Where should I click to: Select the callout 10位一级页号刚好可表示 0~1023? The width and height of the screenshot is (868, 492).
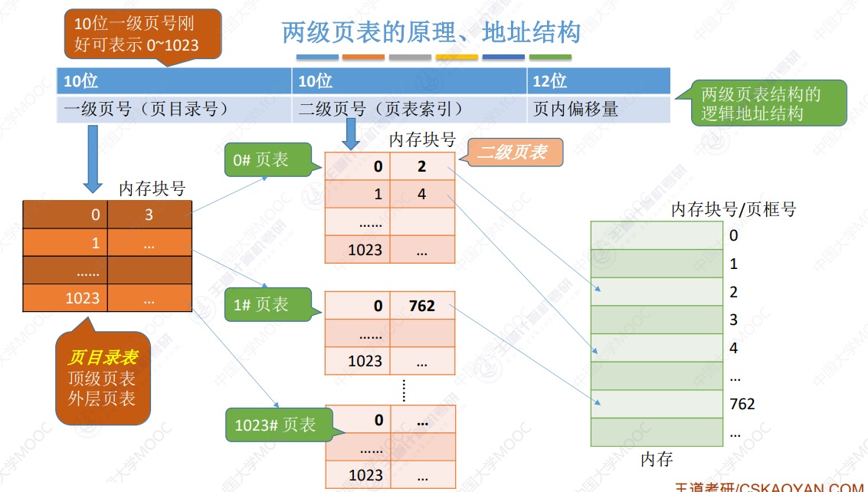(x=142, y=34)
